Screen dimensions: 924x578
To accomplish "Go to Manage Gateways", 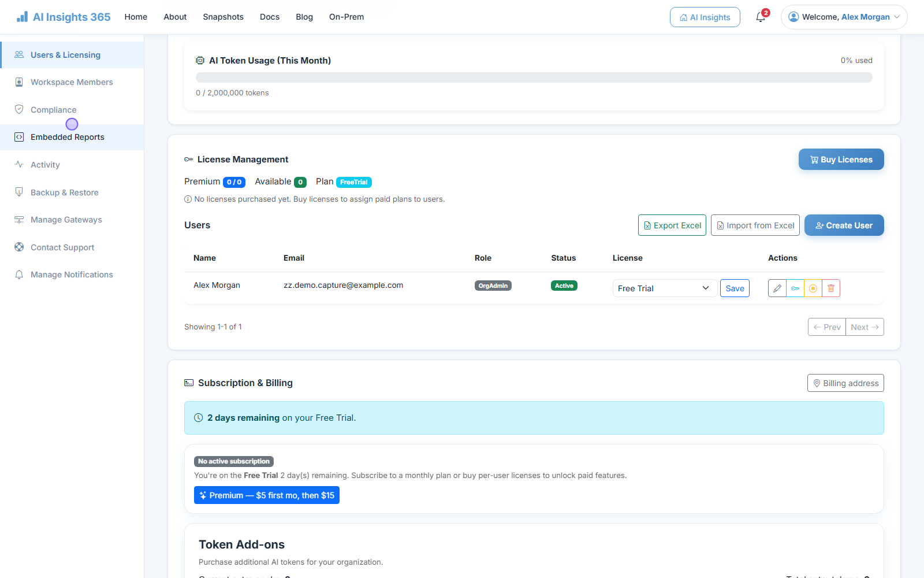I will pos(72,220).
